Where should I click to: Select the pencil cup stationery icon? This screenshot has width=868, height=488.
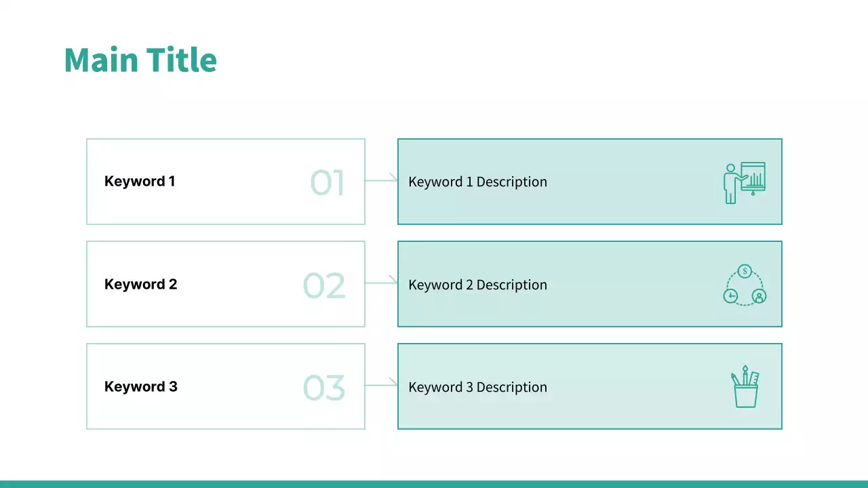click(x=745, y=386)
